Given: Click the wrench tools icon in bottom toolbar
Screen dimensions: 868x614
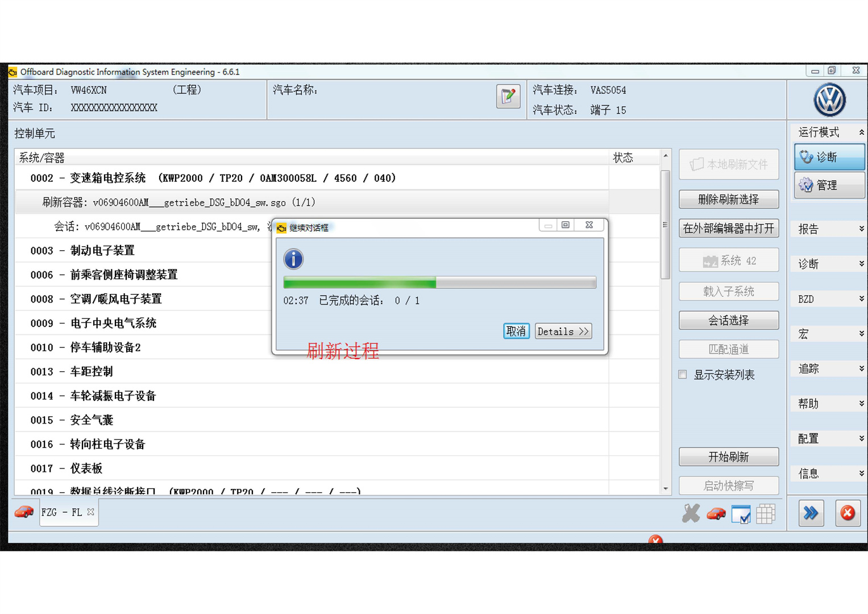Looking at the screenshot, I should point(691,513).
